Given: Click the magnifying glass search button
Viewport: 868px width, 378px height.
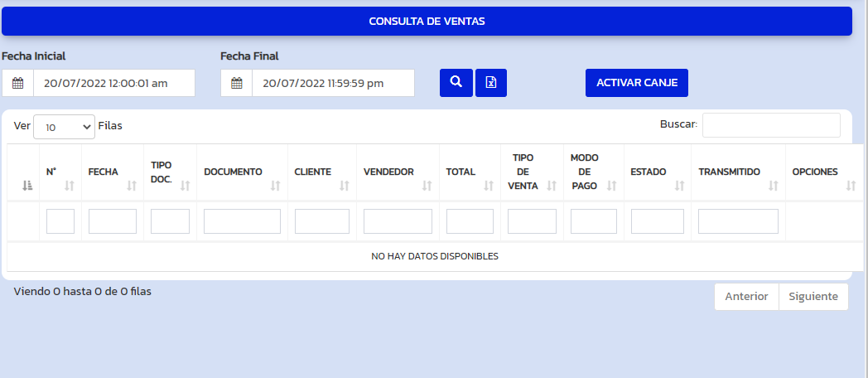Looking at the screenshot, I should [456, 83].
